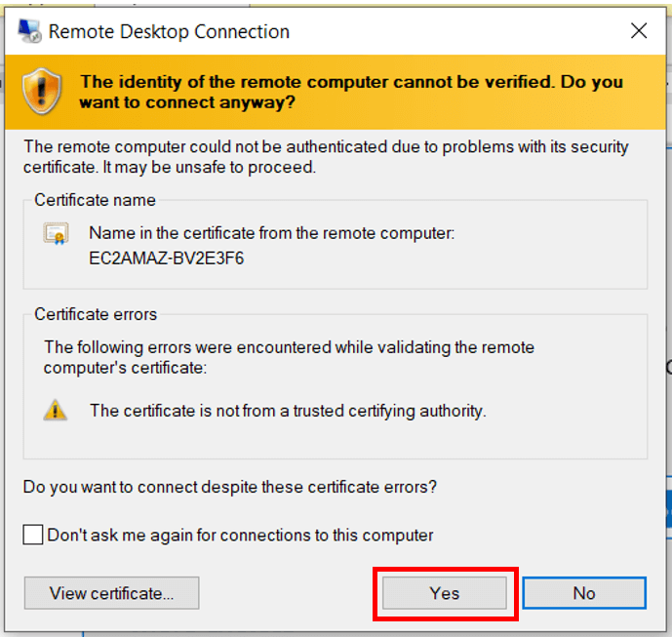The width and height of the screenshot is (672, 637).
Task: Click the yellow warning triangle in Certificate errors
Action: click(x=55, y=411)
